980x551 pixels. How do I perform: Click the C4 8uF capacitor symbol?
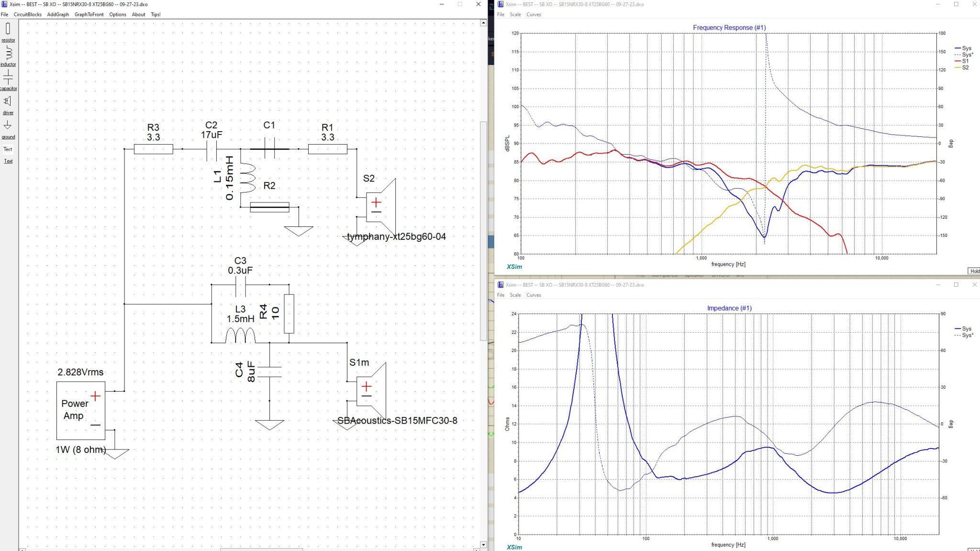tap(269, 371)
